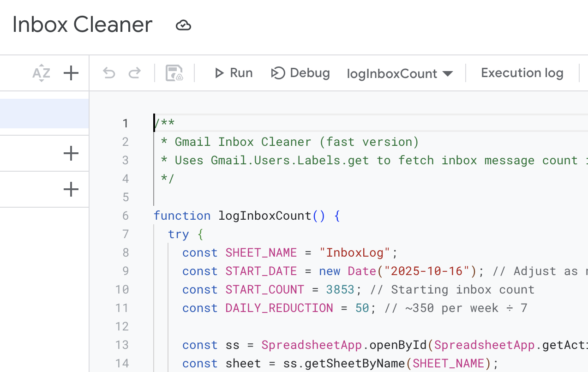
Task: Open the Execution log
Action: (x=522, y=73)
